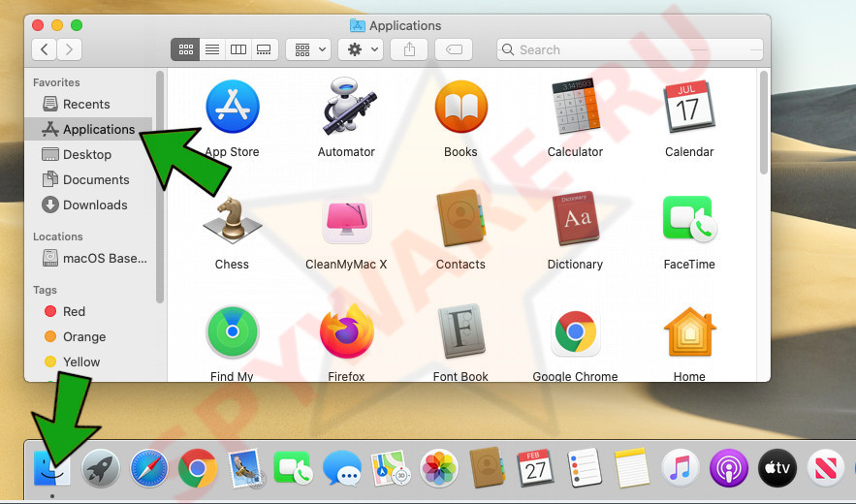
Task: Click Finder in the Dock
Action: click(x=51, y=468)
